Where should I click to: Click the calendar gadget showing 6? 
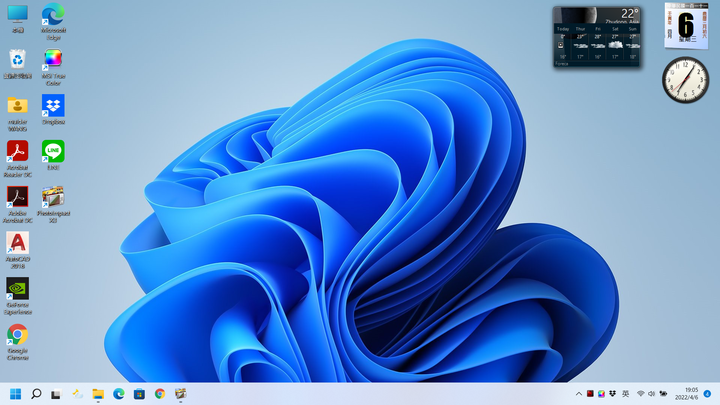coord(686,25)
